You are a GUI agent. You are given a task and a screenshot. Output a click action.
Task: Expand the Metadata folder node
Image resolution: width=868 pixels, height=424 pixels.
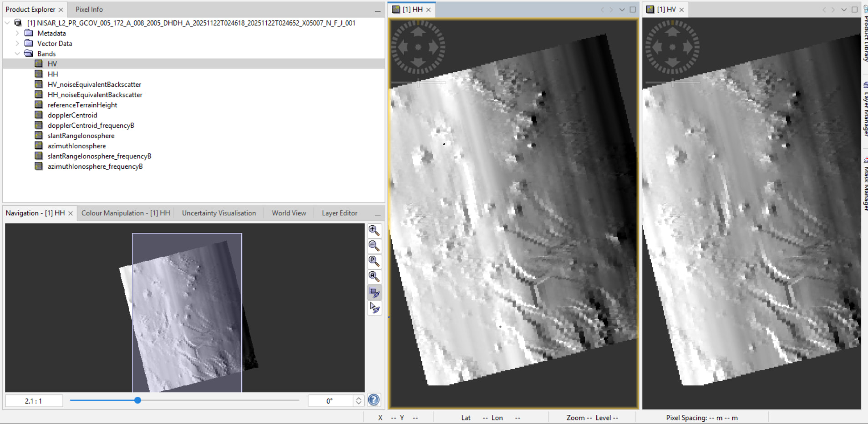coord(17,33)
